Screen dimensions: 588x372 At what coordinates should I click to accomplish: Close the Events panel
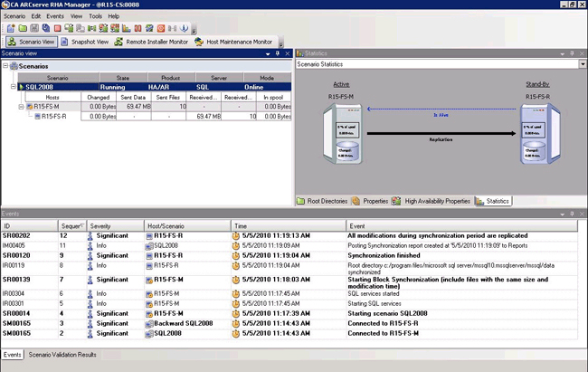(x=582, y=214)
